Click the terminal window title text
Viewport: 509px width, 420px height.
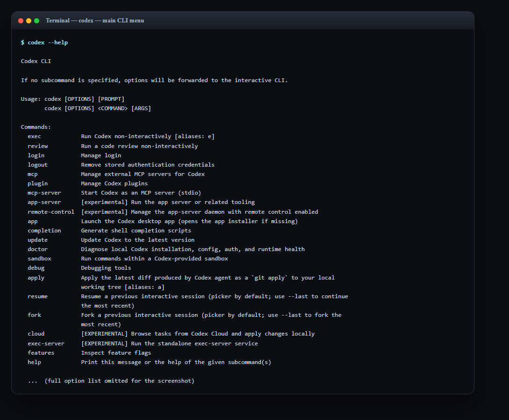(95, 21)
